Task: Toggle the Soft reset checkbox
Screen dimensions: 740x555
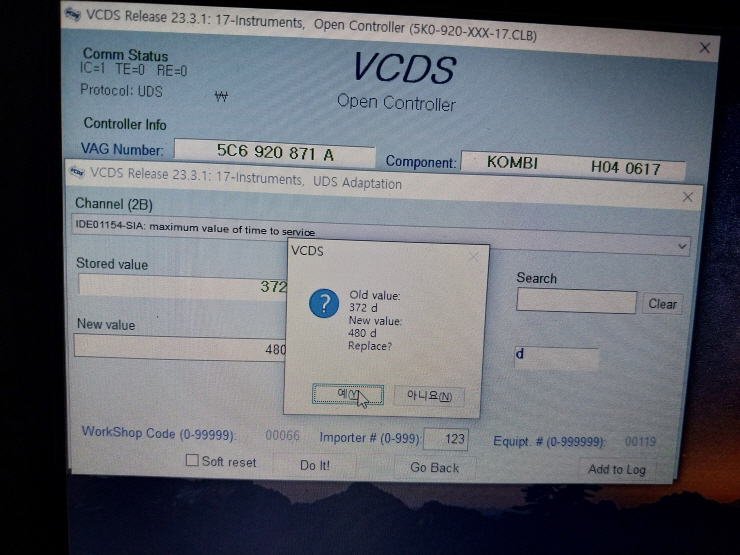Action: (x=192, y=460)
